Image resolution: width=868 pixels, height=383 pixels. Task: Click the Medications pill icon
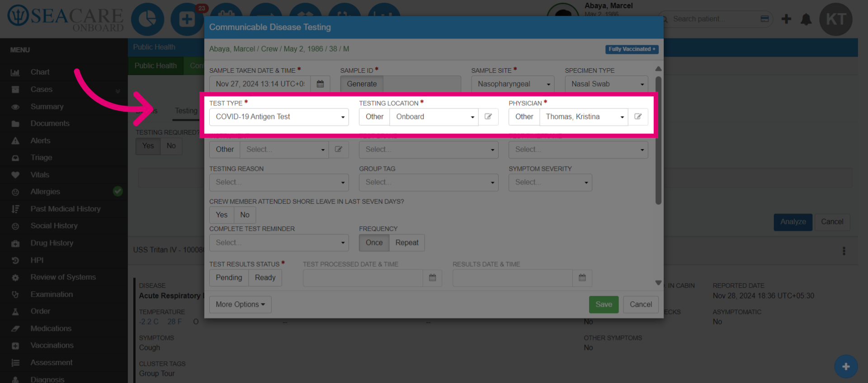15,329
